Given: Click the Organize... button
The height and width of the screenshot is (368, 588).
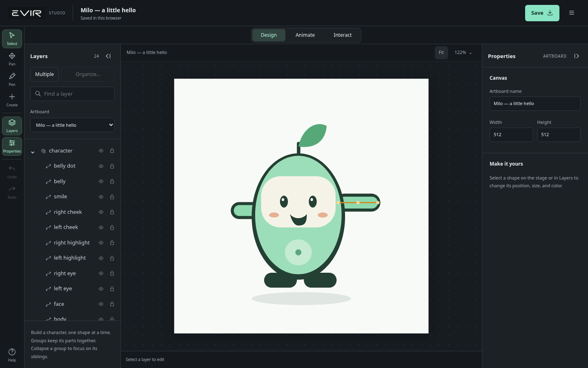Looking at the screenshot, I should 88,74.
